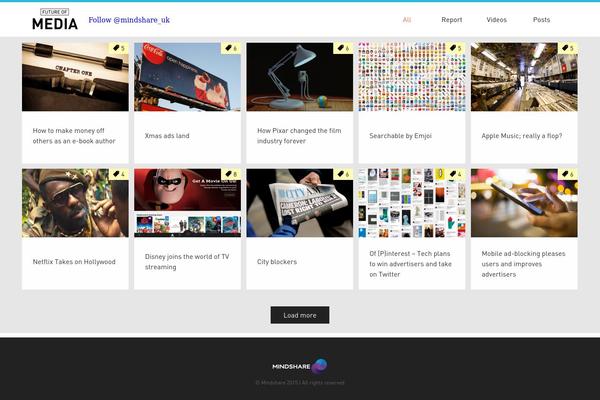Image resolution: width=600 pixels, height=400 pixels.
Task: Open 'Apple Music; really a flop?' title
Action: pos(522,136)
